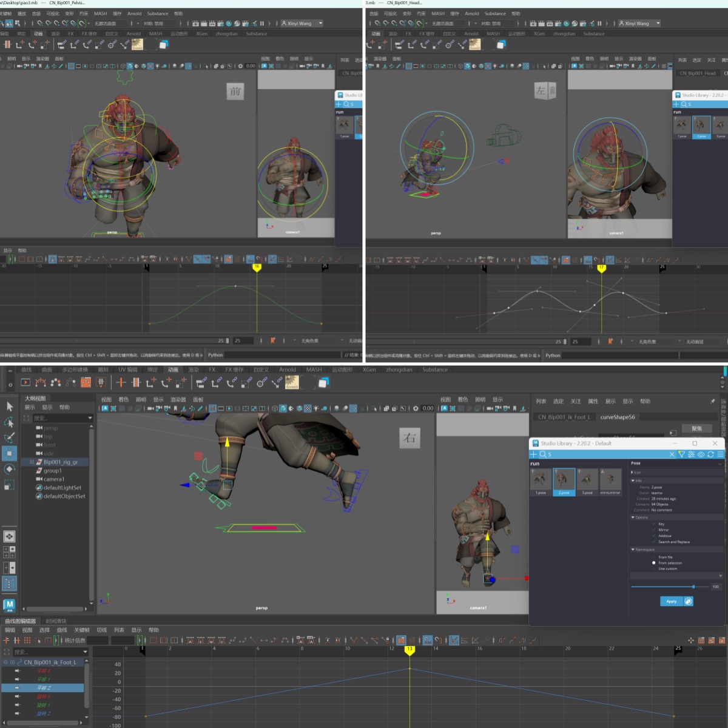Viewport: 728px width, 728px height.
Task: Select the Move tool in the tool box
Action: [x=9, y=453]
